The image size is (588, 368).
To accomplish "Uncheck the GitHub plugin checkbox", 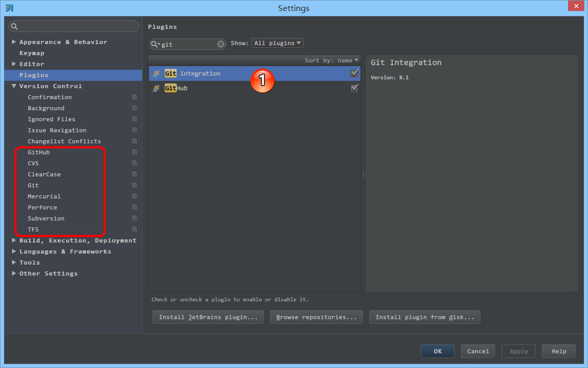I will [355, 88].
